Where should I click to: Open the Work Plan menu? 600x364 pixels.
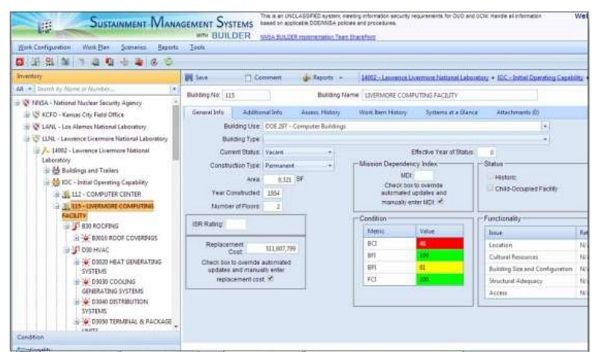pos(96,47)
